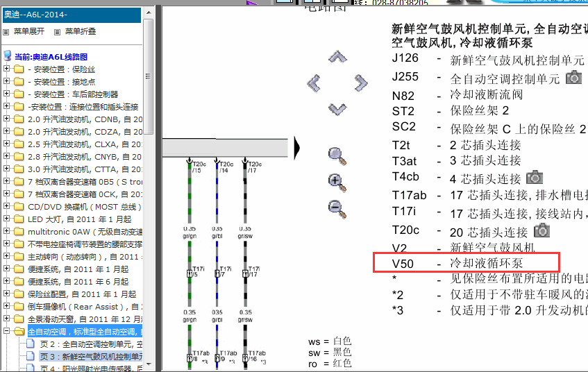Select 倒车摄像机 (Rear Assist) tree item
Screen dimensions: 588x372
(85, 307)
